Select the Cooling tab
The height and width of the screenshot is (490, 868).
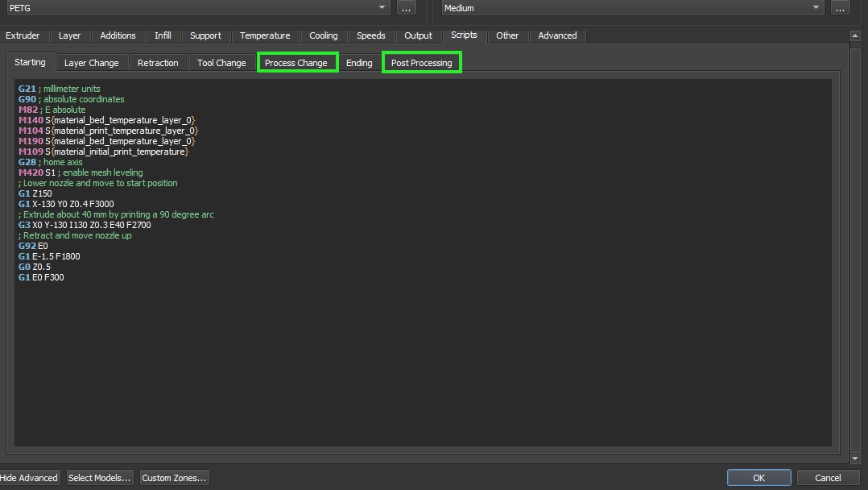(323, 35)
